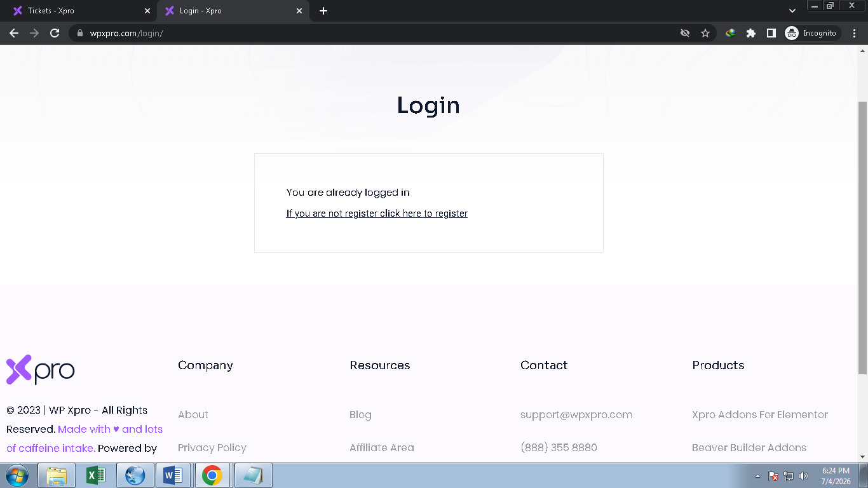Open the Windows Start menu
Image resolution: width=868 pixels, height=488 pixels.
coord(17,475)
